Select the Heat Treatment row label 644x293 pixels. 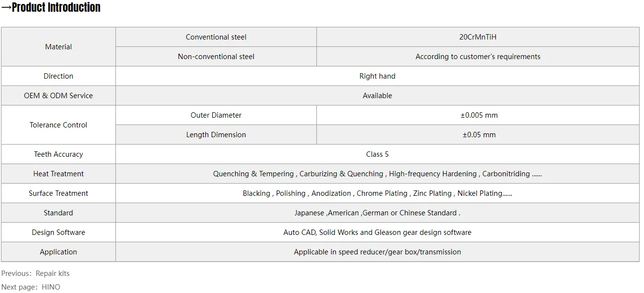(58, 174)
